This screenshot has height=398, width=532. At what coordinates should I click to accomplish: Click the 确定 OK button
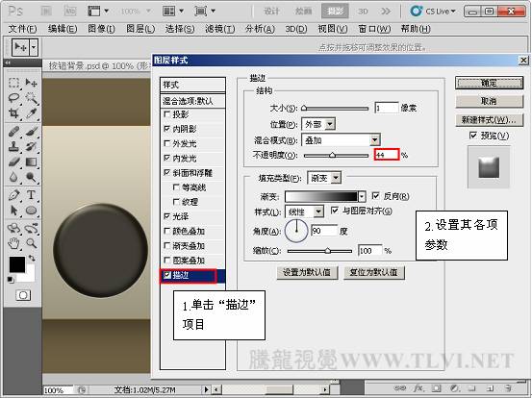pyautogui.click(x=489, y=83)
